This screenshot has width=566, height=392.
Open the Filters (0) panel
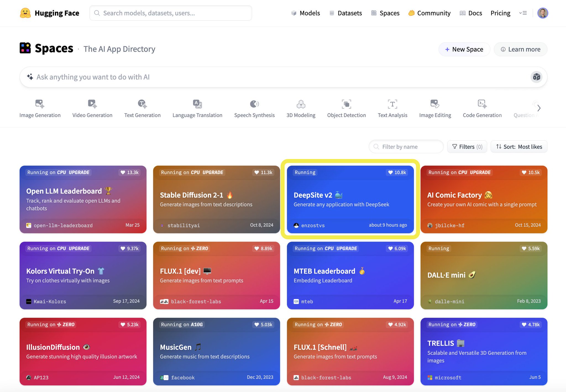click(x=467, y=147)
